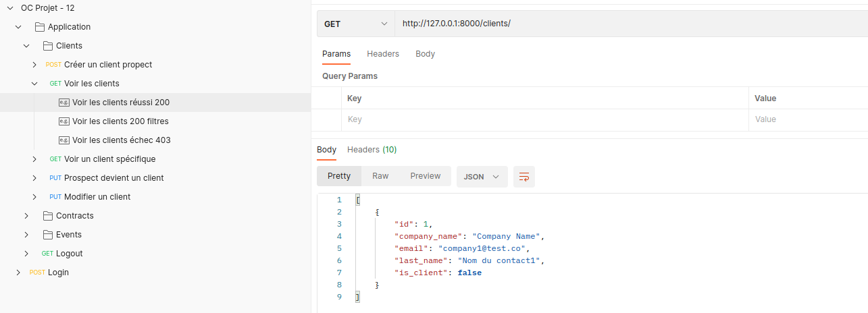This screenshot has width=868, height=313.
Task: Expand the Créer un client propect request
Action: (x=34, y=65)
